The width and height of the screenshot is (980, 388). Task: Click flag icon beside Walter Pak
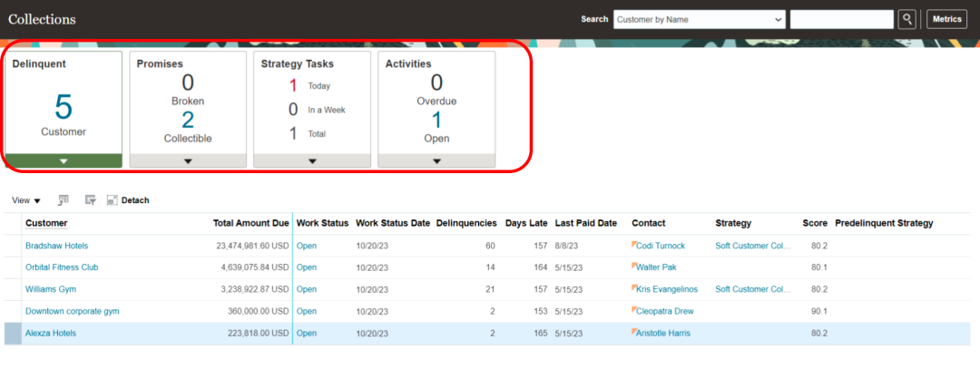634,265
